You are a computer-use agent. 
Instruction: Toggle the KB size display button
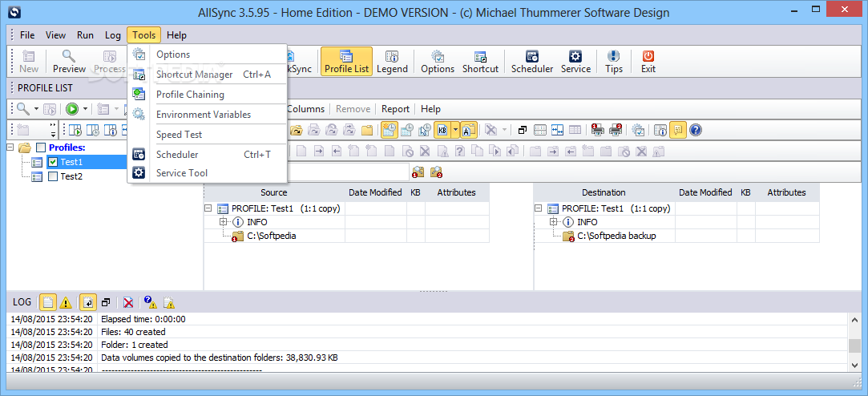click(x=442, y=130)
